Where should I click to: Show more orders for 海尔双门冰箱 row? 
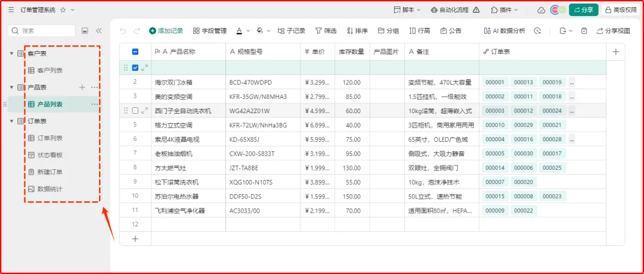(x=572, y=82)
